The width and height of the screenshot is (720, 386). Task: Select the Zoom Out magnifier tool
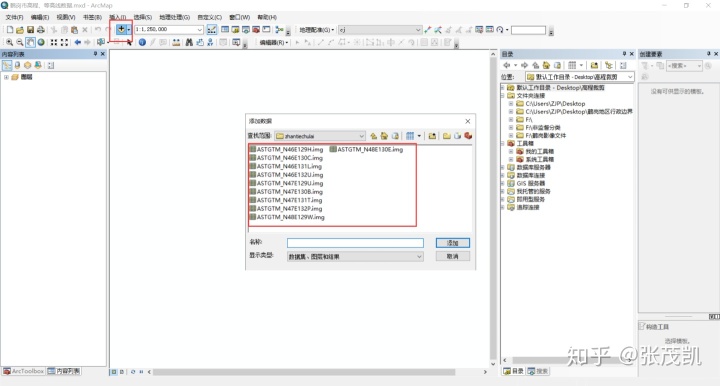20,42
